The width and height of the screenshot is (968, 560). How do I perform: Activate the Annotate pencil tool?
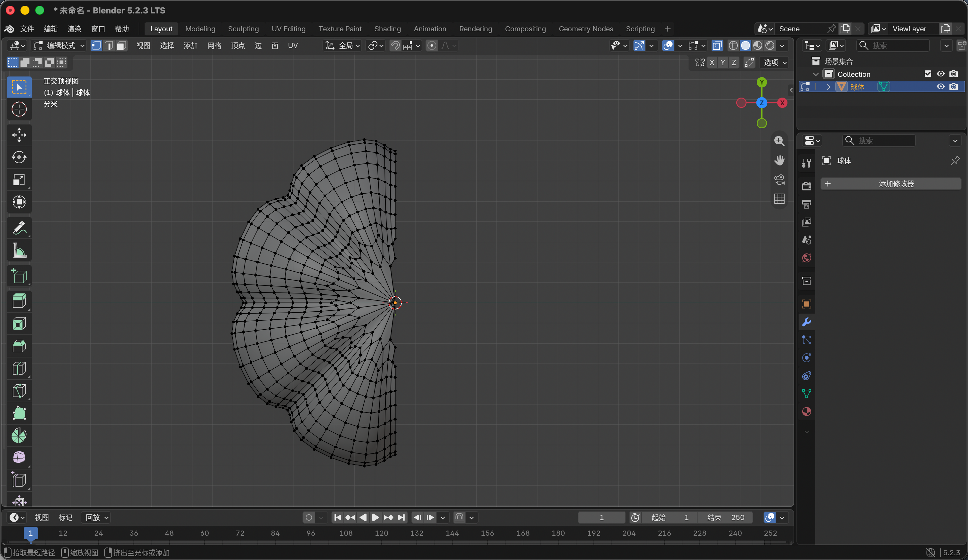[x=19, y=228]
